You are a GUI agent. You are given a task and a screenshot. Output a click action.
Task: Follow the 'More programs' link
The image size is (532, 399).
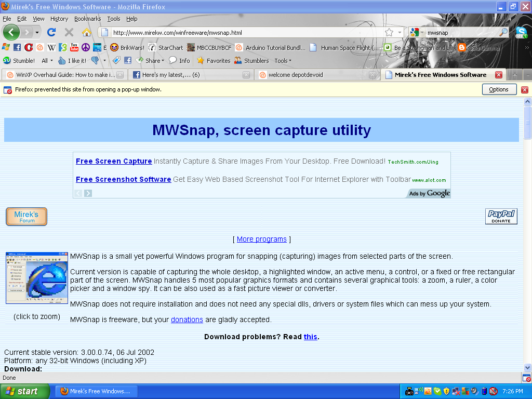(261, 239)
